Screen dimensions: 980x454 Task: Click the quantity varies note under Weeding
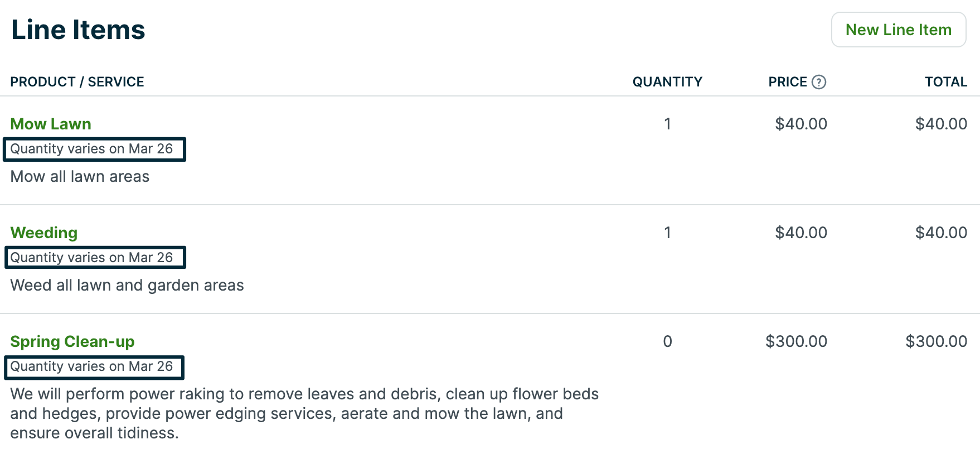92,258
